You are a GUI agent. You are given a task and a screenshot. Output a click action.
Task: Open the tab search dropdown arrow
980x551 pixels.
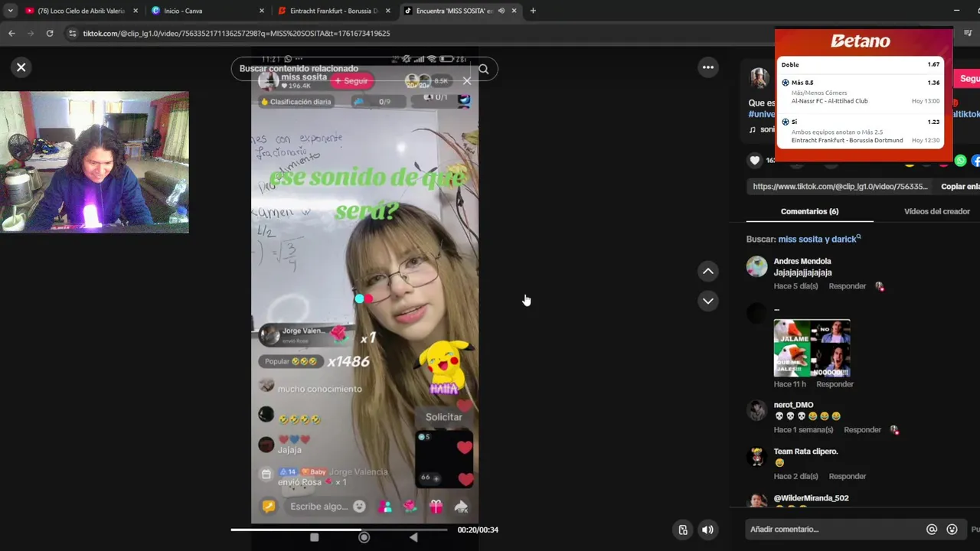[x=10, y=11]
